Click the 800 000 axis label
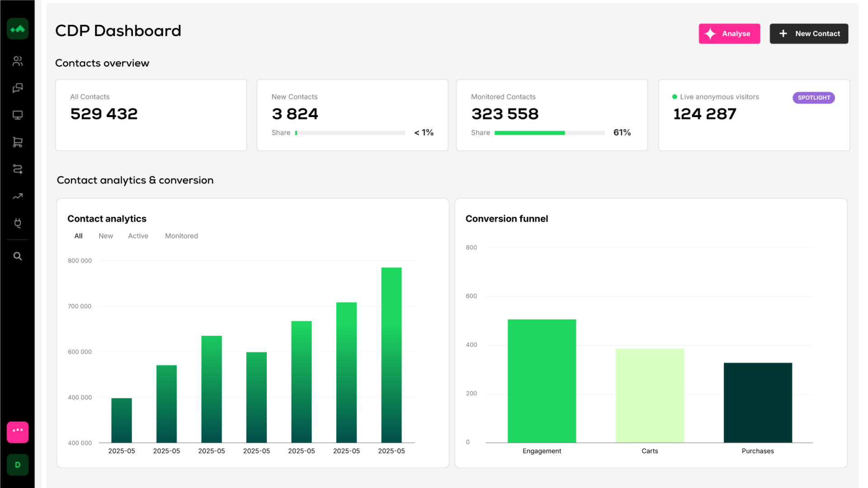868x488 pixels. pos(80,261)
